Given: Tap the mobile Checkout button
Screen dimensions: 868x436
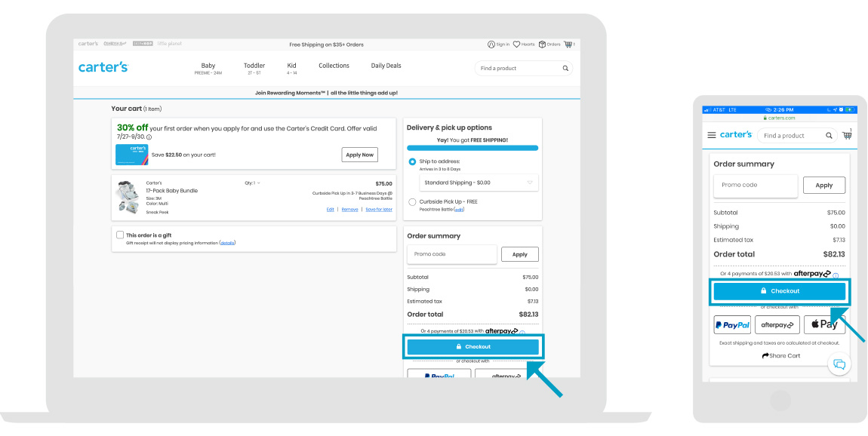Looking at the screenshot, I should pos(780,291).
